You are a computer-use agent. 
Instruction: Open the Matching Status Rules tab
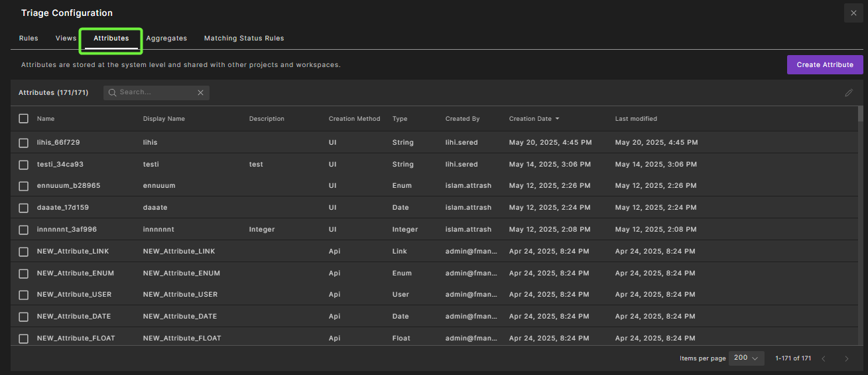(244, 38)
